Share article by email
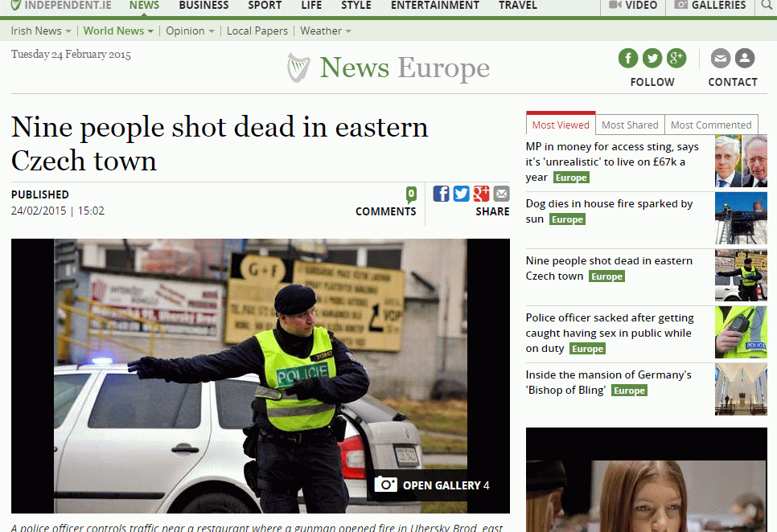Screen dimensions: 777x532 point(501,194)
